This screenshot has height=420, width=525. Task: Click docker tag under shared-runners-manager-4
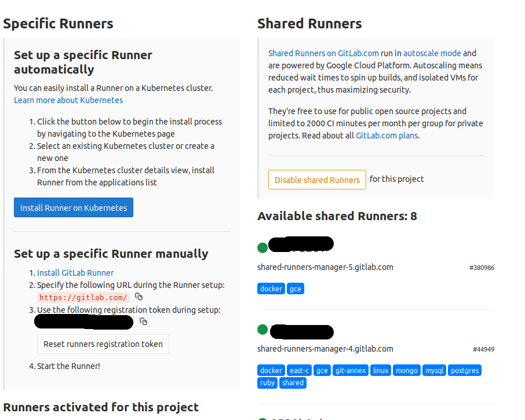coord(271,370)
